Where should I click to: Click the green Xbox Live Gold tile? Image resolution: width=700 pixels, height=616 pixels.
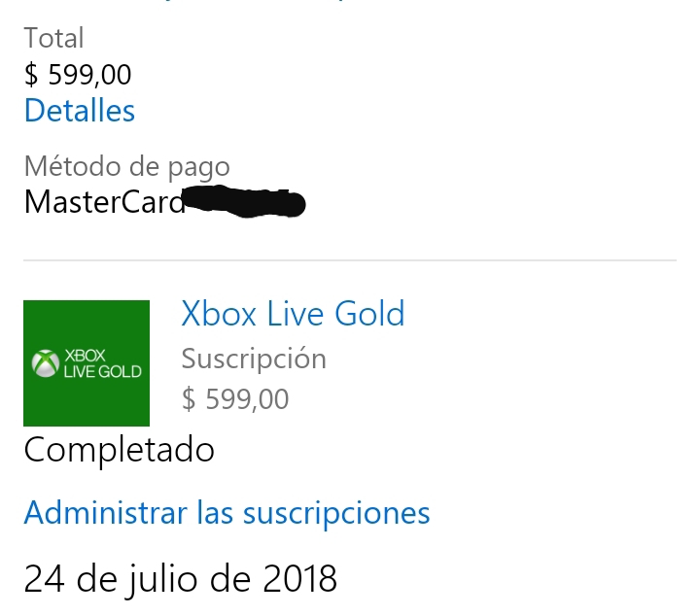[87, 363]
